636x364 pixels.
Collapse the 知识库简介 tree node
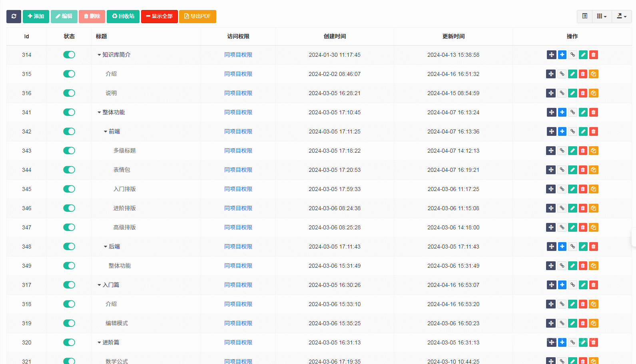click(99, 55)
